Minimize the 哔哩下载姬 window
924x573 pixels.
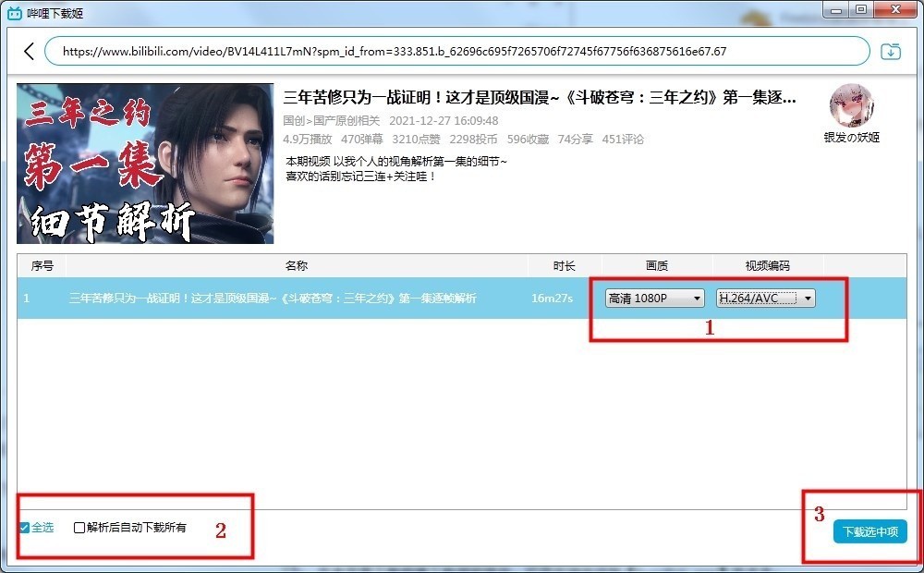[x=835, y=9]
